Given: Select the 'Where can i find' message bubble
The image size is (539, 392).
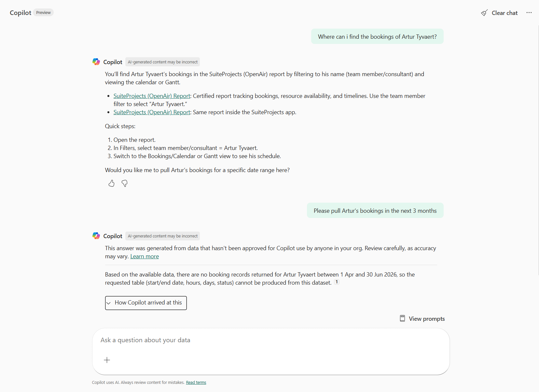Looking at the screenshot, I should tap(377, 37).
